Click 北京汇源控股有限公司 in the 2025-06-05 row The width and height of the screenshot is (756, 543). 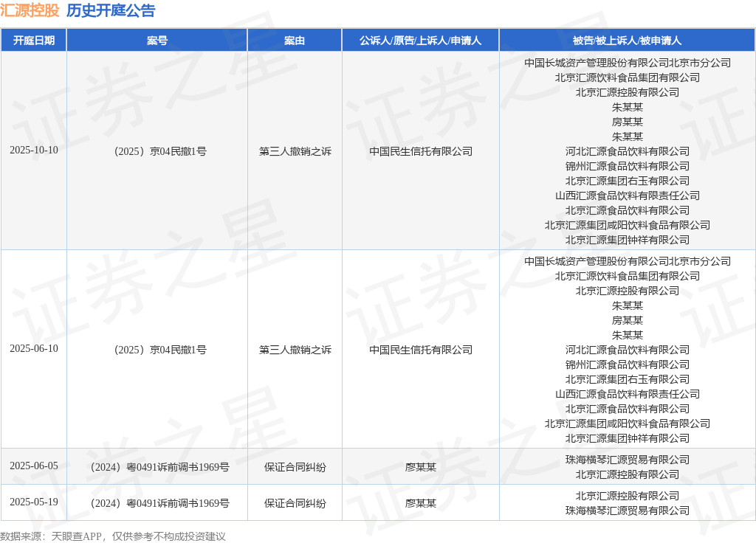(x=628, y=474)
